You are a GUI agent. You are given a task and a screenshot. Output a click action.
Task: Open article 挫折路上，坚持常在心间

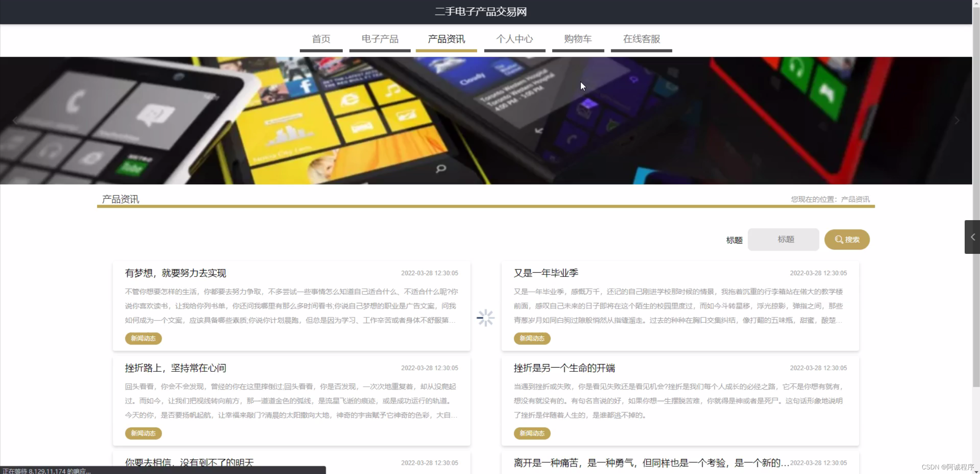[x=175, y=368]
